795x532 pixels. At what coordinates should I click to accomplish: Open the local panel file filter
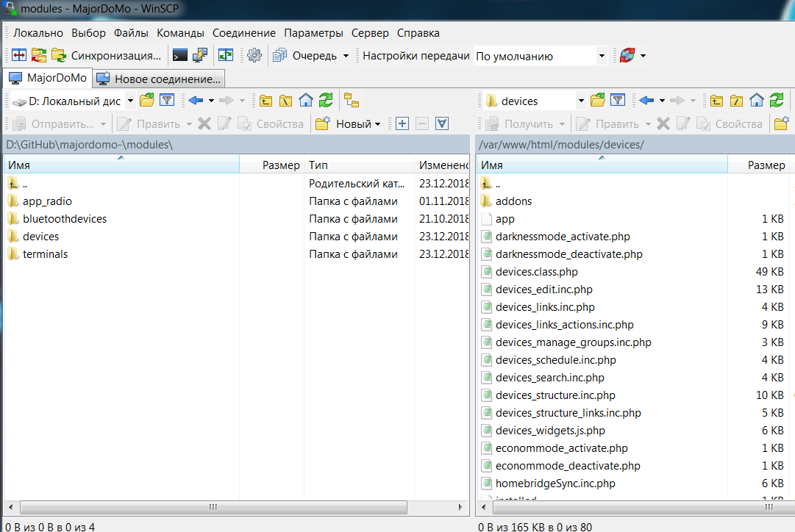pyautogui.click(x=167, y=101)
